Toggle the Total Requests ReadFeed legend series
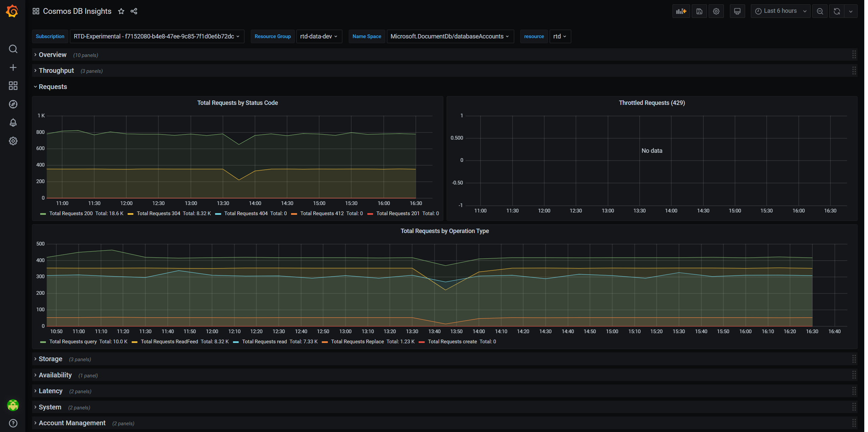The width and height of the screenshot is (868, 432). coord(169,342)
